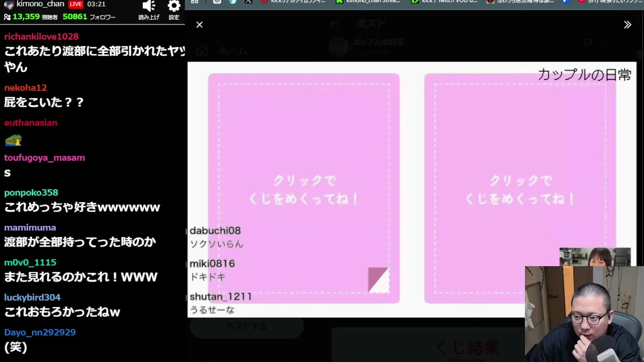The height and width of the screenshot is (362, 644).
Task: Switch to the X browser tab
Action: 249,2
